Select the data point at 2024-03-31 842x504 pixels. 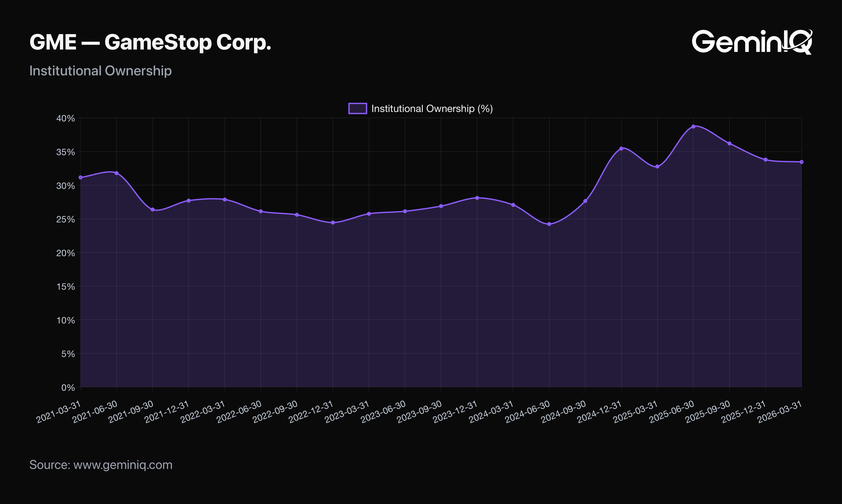[x=513, y=205]
